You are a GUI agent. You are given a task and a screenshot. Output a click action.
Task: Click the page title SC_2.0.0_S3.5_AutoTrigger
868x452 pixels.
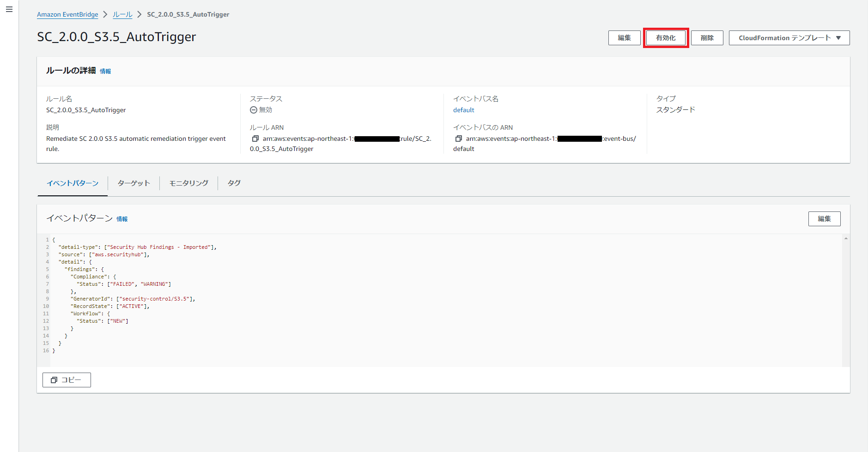[116, 37]
